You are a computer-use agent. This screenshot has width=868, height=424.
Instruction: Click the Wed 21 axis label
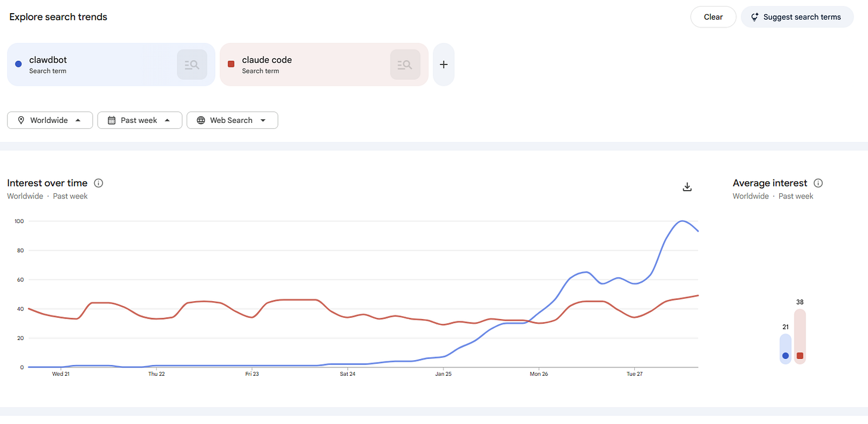[61, 375]
